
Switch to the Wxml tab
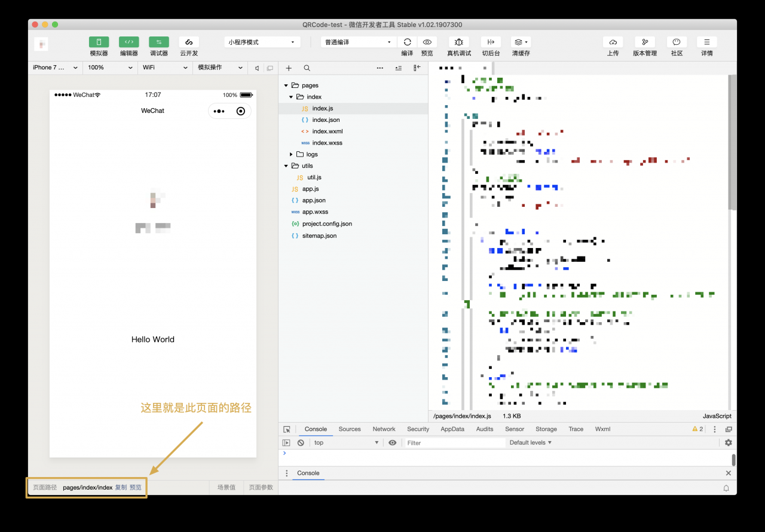603,429
